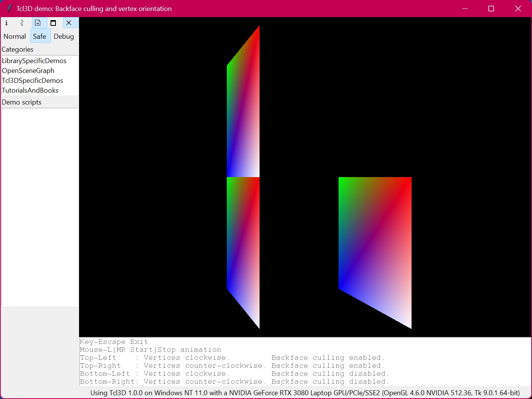Select Debug mode
The height and width of the screenshot is (399, 532).
64,36
